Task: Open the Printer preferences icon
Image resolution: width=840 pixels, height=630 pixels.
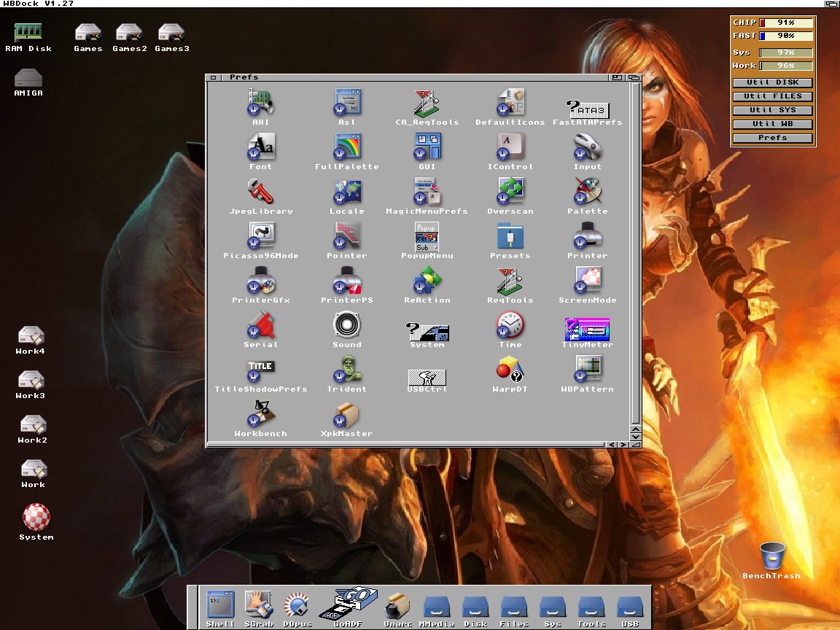Action: pyautogui.click(x=587, y=236)
